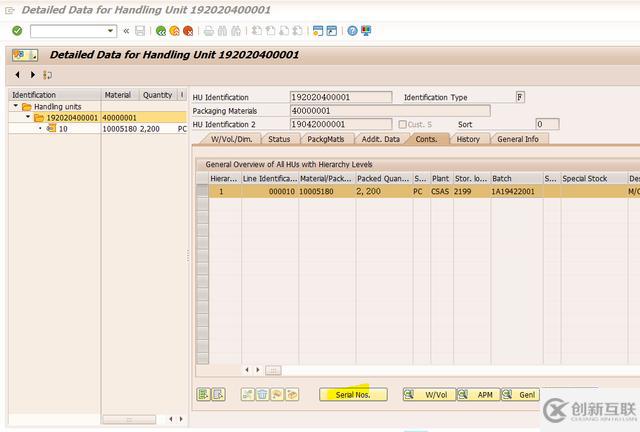
Task: Click the Quantity column header in tree
Action: [158, 95]
